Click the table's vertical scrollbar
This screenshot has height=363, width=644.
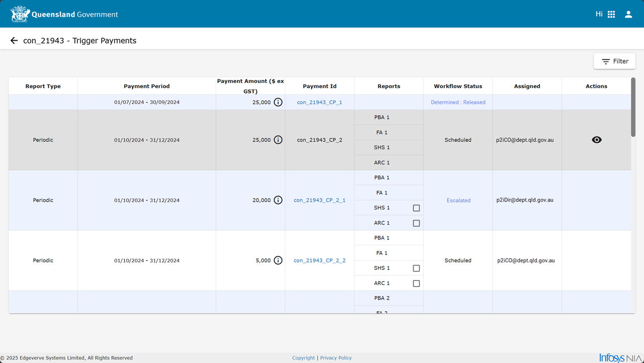click(633, 107)
